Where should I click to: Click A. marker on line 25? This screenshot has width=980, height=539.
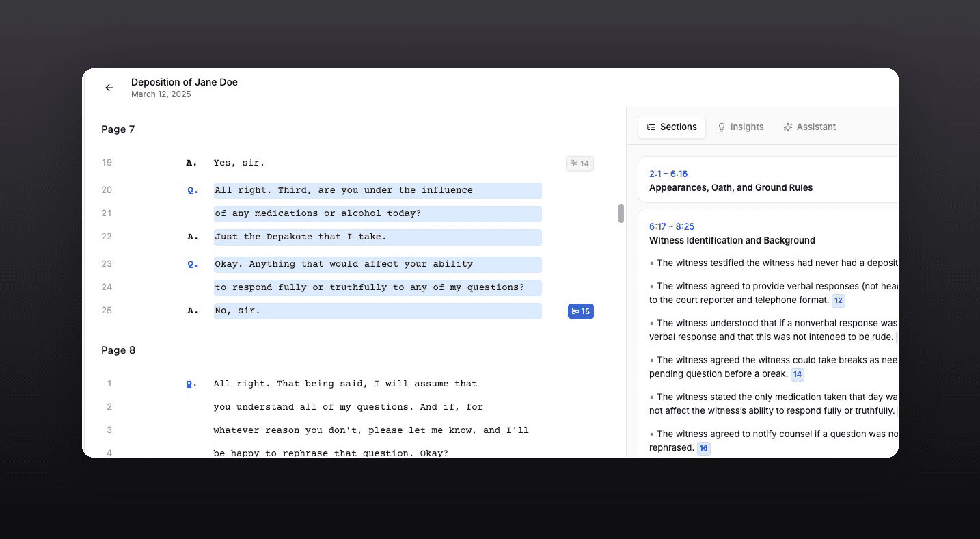(192, 311)
